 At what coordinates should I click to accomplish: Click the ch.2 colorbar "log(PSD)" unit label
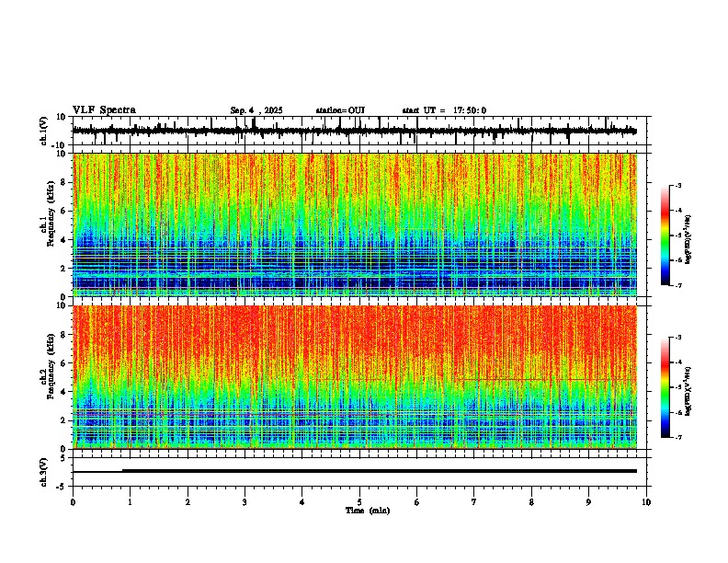688,392
